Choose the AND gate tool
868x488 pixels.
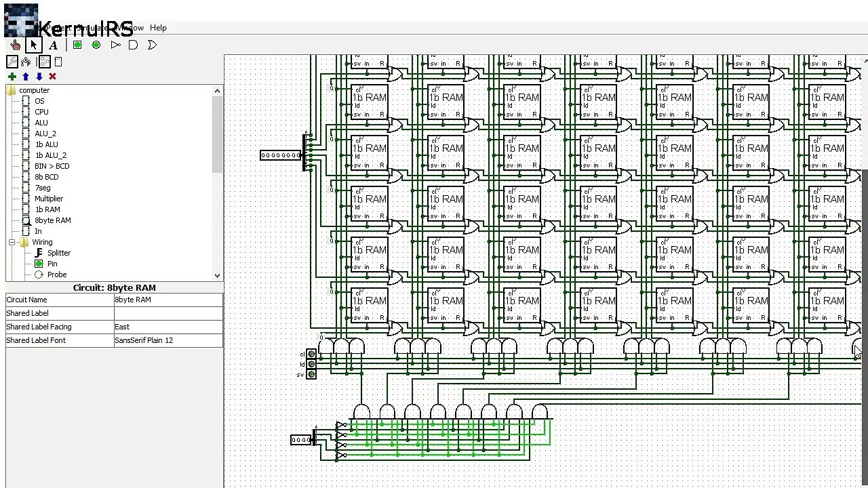point(134,45)
